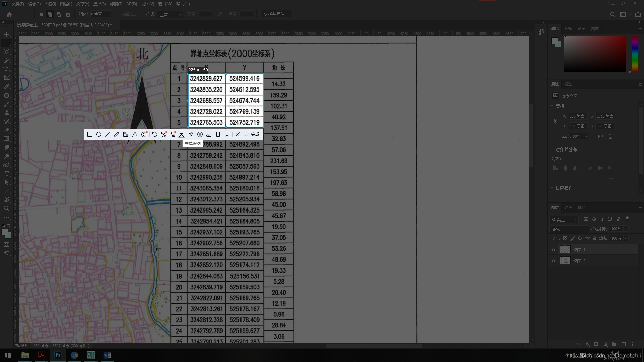Toggle visibility of 图层 0
644x362 pixels.
coord(553,261)
